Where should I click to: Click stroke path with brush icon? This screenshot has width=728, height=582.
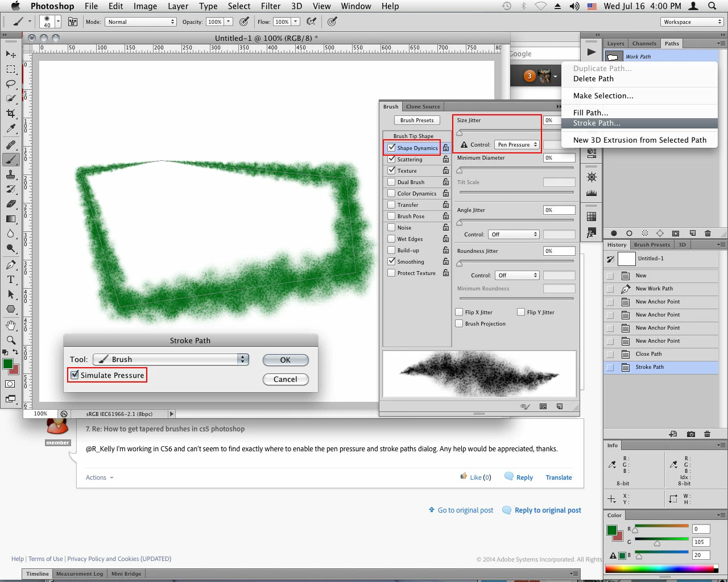pyautogui.click(x=629, y=234)
